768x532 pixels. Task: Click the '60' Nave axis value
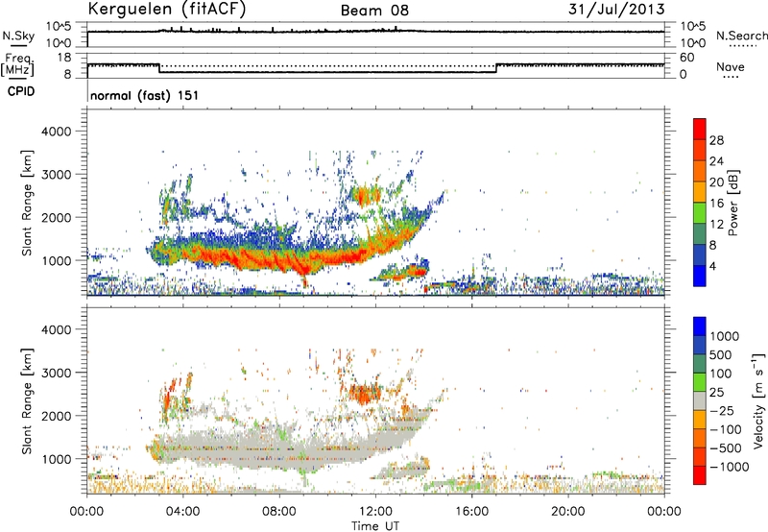point(687,58)
